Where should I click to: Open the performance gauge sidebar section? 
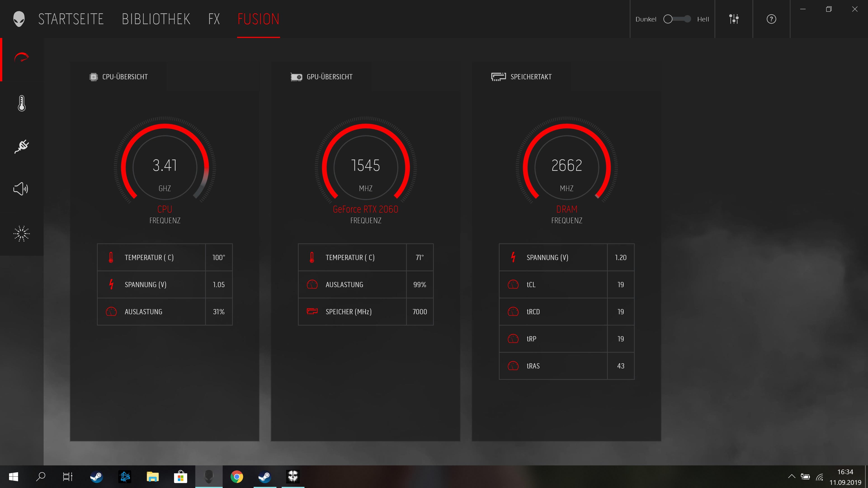21,58
